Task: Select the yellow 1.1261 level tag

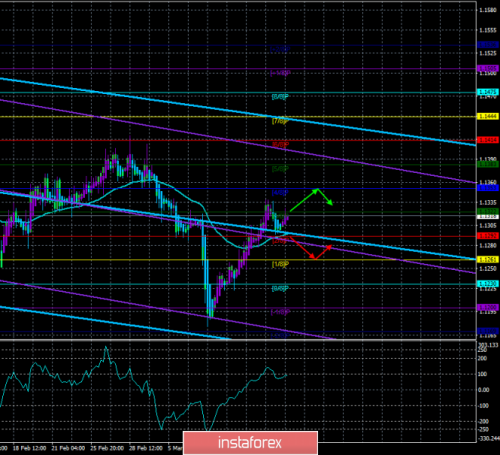Action: 488,259
